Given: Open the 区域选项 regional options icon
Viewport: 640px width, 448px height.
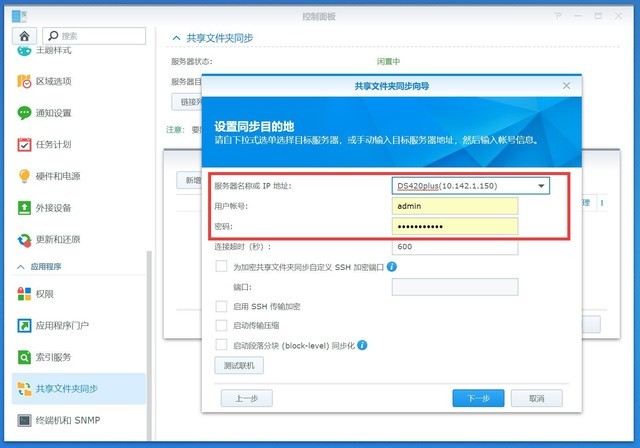Looking at the screenshot, I should [24, 81].
